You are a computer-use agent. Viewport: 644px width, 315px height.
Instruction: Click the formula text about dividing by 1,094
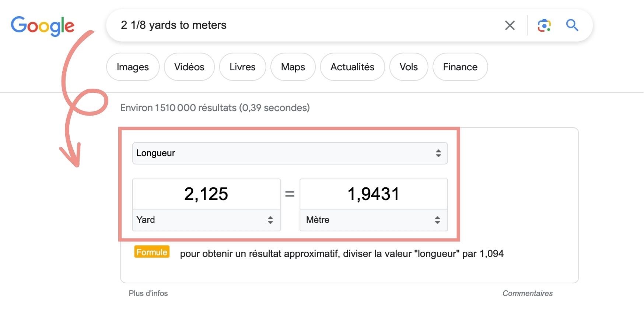tap(342, 254)
